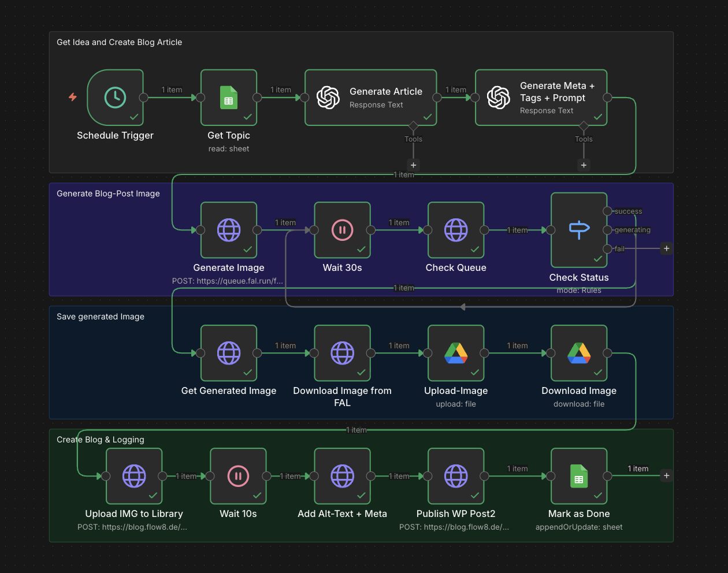This screenshot has height=573, width=728.
Task: Open the Generate Article OpenAI node
Action: tap(371, 98)
